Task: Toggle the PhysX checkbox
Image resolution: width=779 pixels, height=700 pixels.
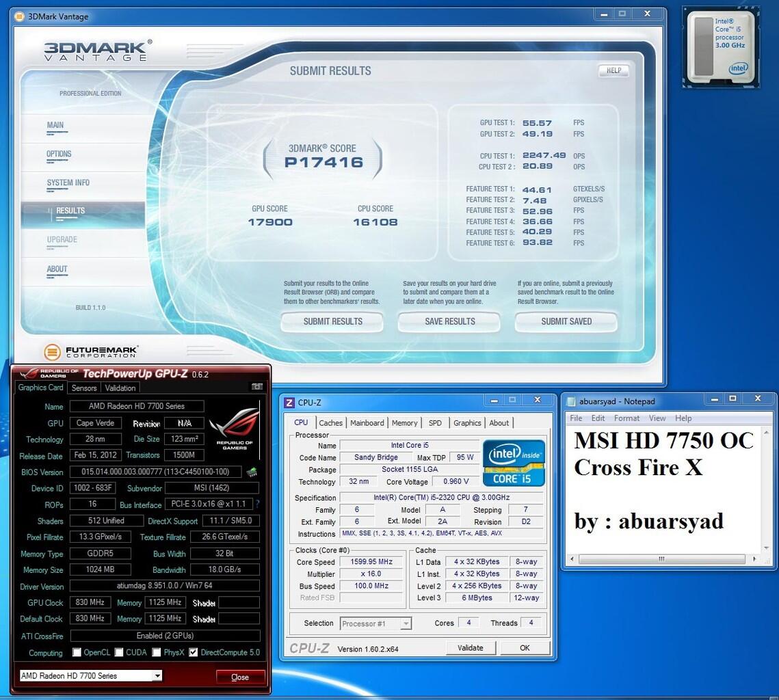Action: (x=157, y=652)
